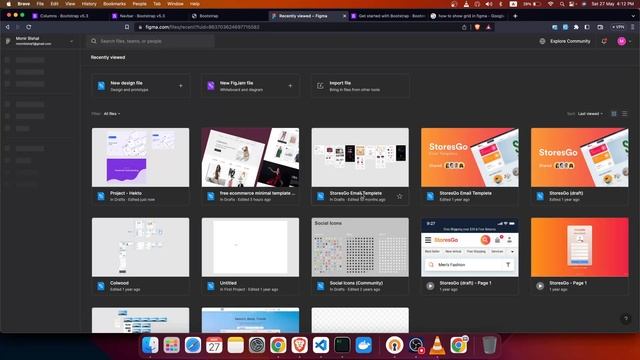Open the History menu
The image size is (640, 360).
[x=89, y=4]
